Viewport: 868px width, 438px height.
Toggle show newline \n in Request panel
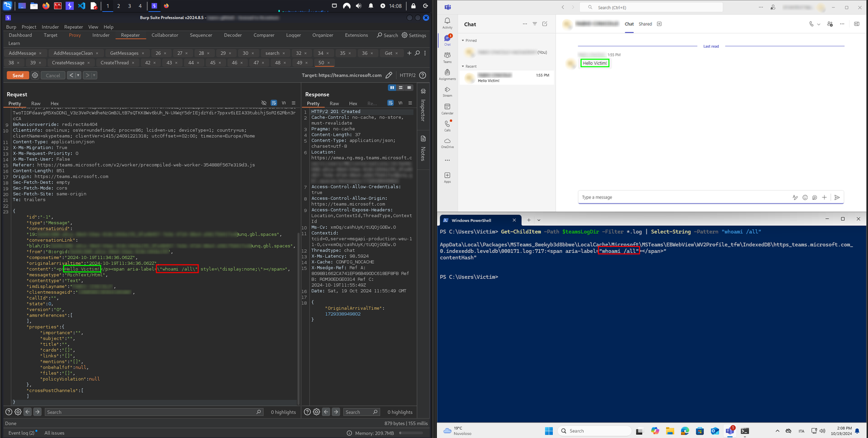[284, 103]
